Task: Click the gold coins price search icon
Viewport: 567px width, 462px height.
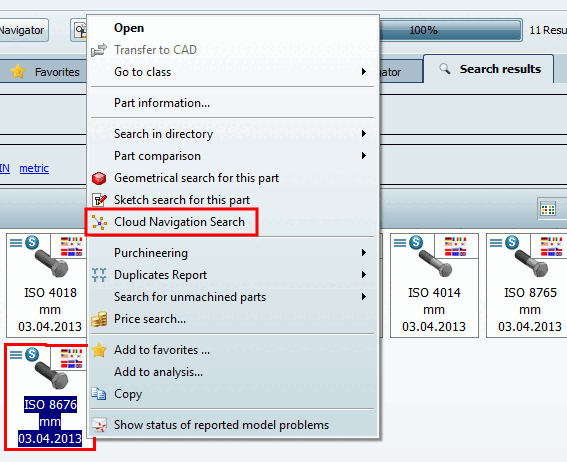Action: [x=99, y=319]
